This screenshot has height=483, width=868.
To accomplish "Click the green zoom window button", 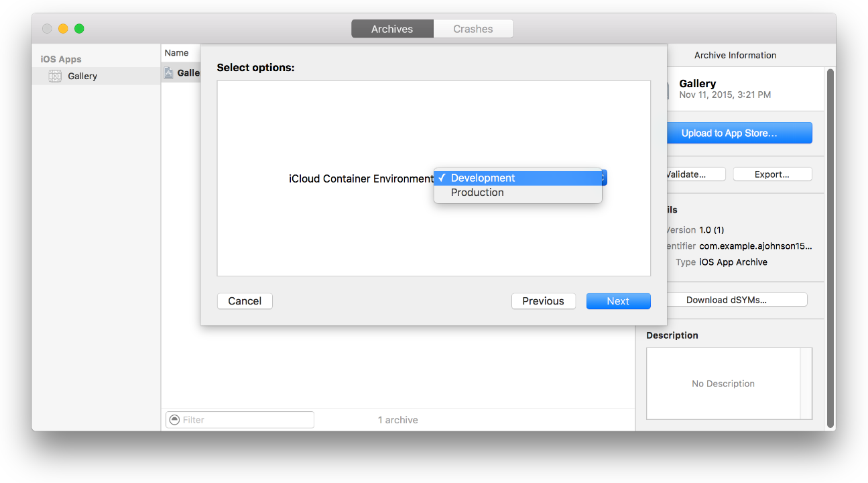I will point(79,29).
